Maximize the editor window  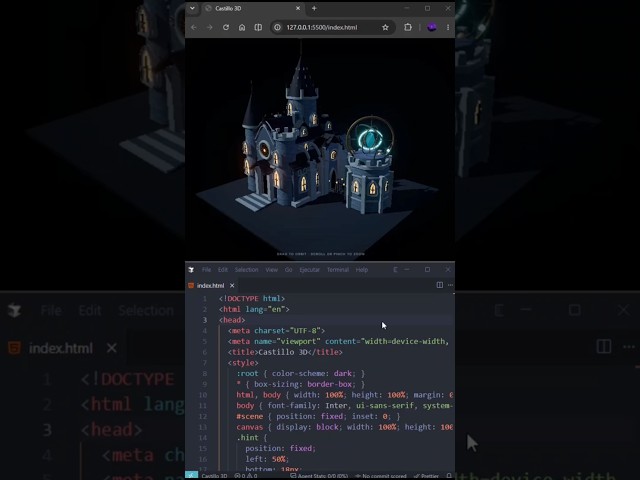(427, 269)
